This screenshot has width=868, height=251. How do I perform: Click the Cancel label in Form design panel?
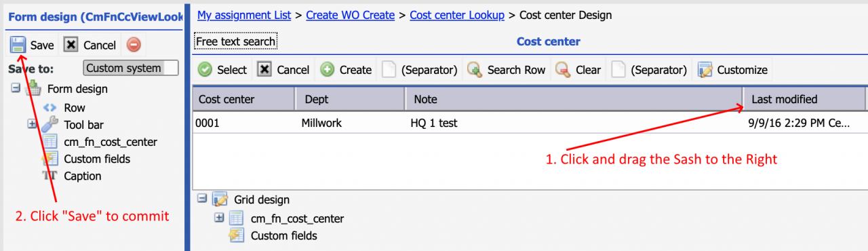click(x=100, y=45)
